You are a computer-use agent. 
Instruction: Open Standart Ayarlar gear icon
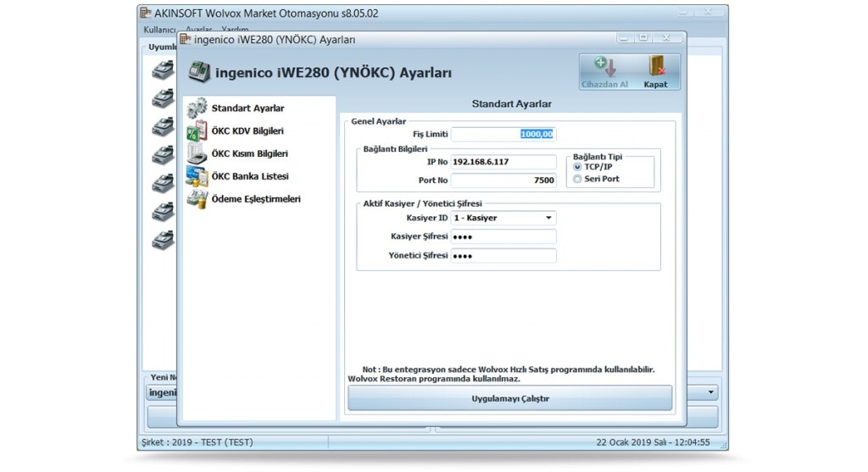pos(197,108)
